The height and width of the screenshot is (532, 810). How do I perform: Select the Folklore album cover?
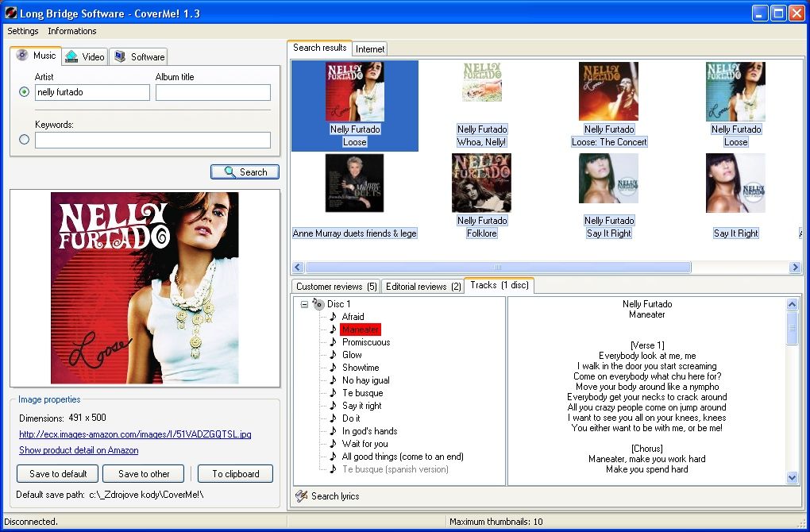[x=481, y=183]
